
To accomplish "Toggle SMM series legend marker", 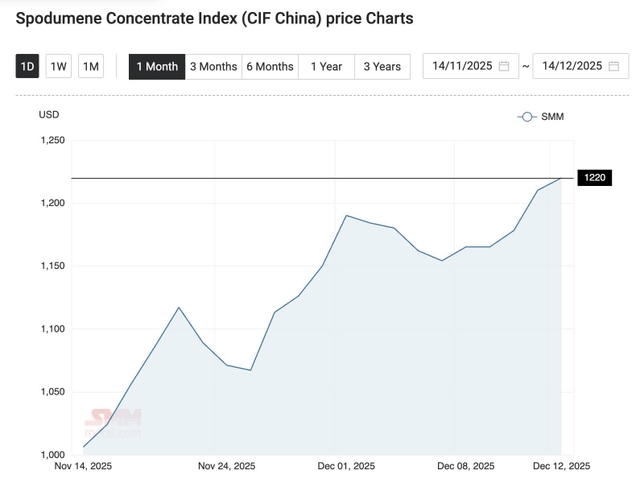I will pyautogui.click(x=527, y=117).
